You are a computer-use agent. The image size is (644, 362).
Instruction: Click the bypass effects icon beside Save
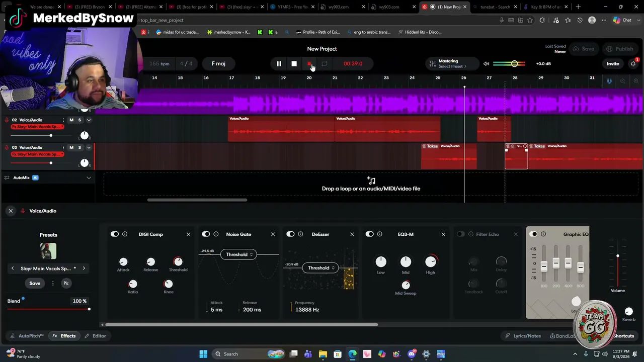(66, 283)
